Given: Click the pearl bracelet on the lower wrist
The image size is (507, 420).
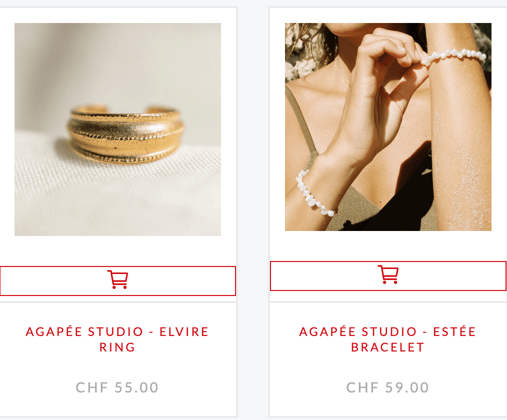Looking at the screenshot, I should point(313,194).
